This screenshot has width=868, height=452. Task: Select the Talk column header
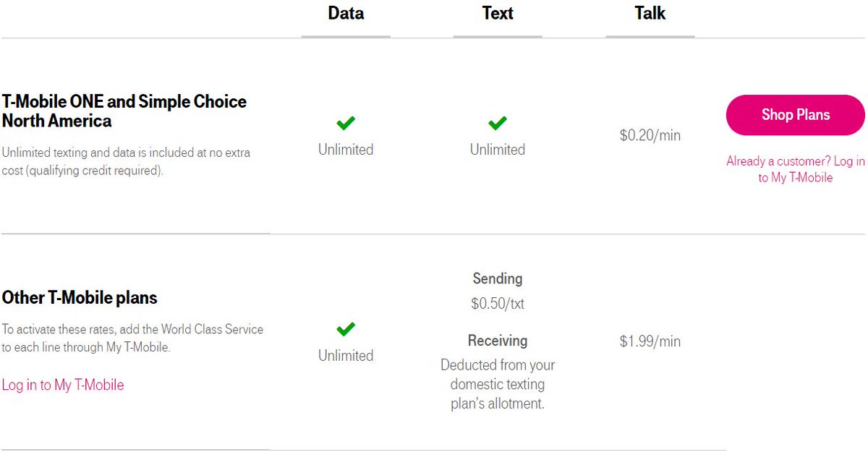(650, 13)
